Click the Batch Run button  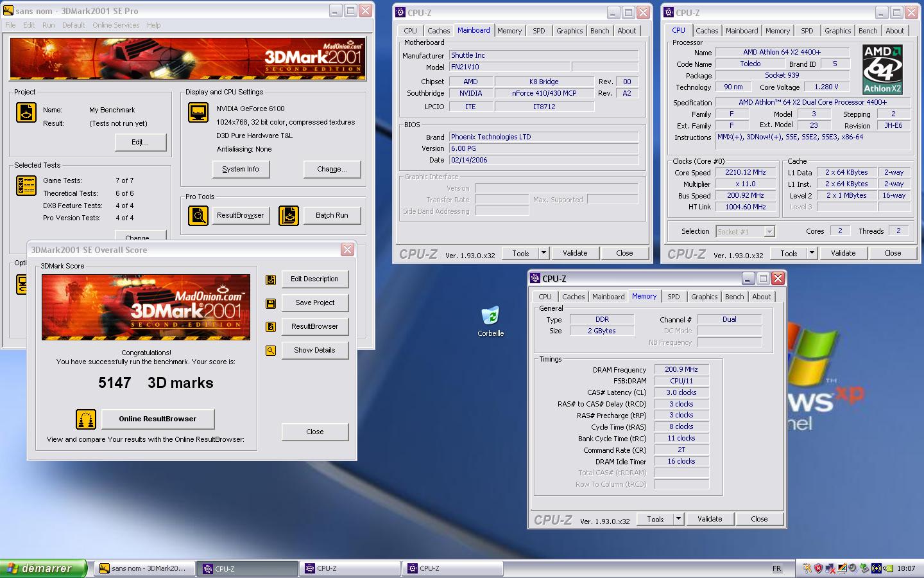click(x=332, y=215)
